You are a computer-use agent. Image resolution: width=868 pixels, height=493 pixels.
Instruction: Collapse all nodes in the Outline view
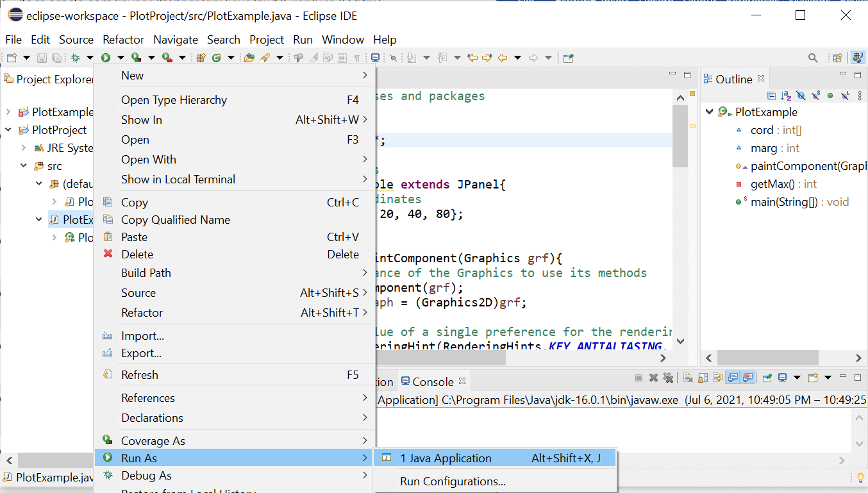click(x=772, y=95)
